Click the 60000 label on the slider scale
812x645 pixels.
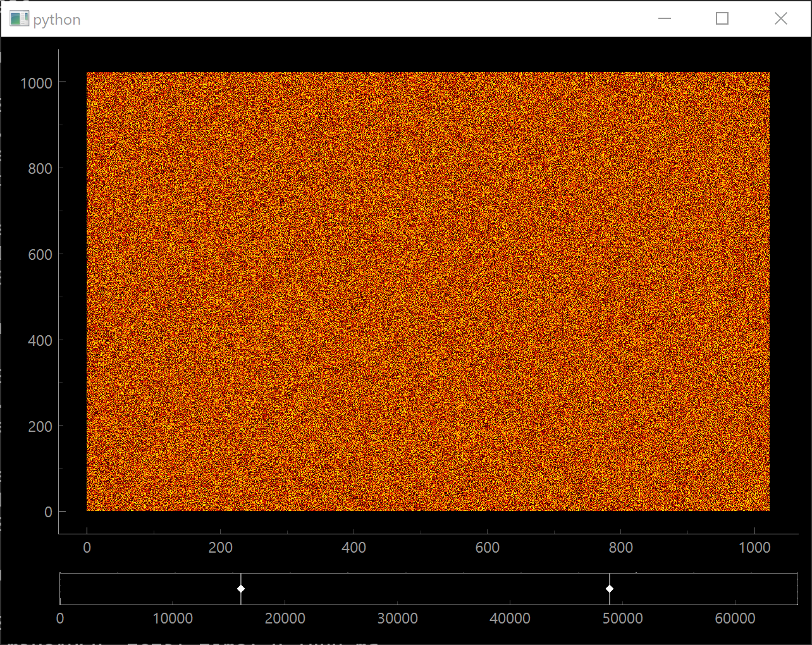point(734,618)
